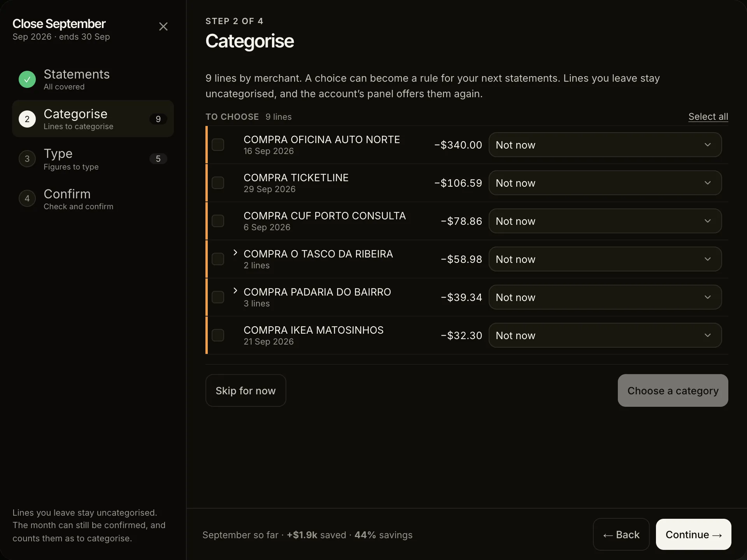Expand the O TASCO DA RIBEIRA lines
Screen dimensions: 747x560
tap(235, 253)
